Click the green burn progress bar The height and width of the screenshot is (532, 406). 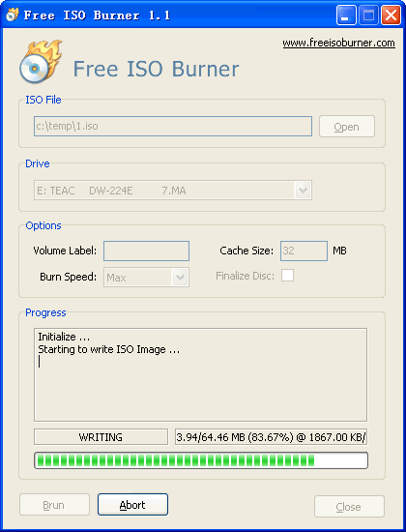(201, 460)
